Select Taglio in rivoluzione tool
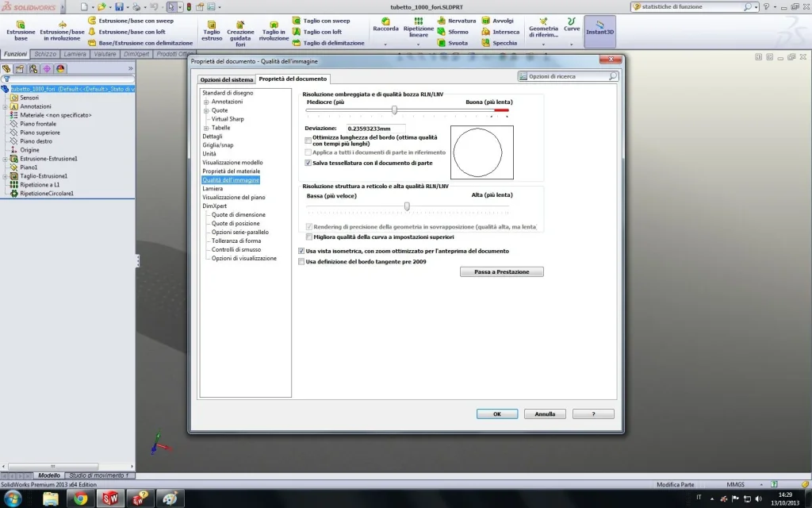Screen dimensions: 812x508 (x=274, y=31)
